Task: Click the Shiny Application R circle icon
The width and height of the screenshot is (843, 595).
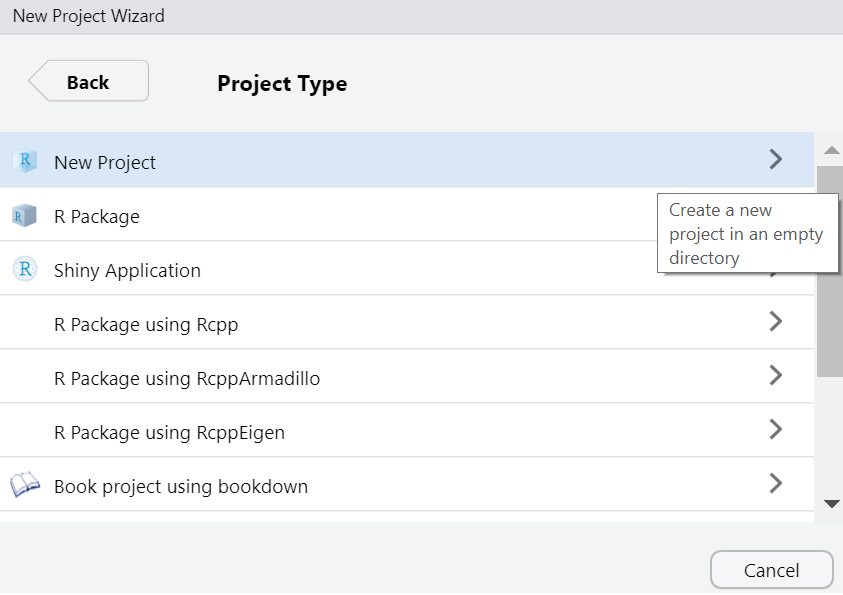Action: [25, 269]
